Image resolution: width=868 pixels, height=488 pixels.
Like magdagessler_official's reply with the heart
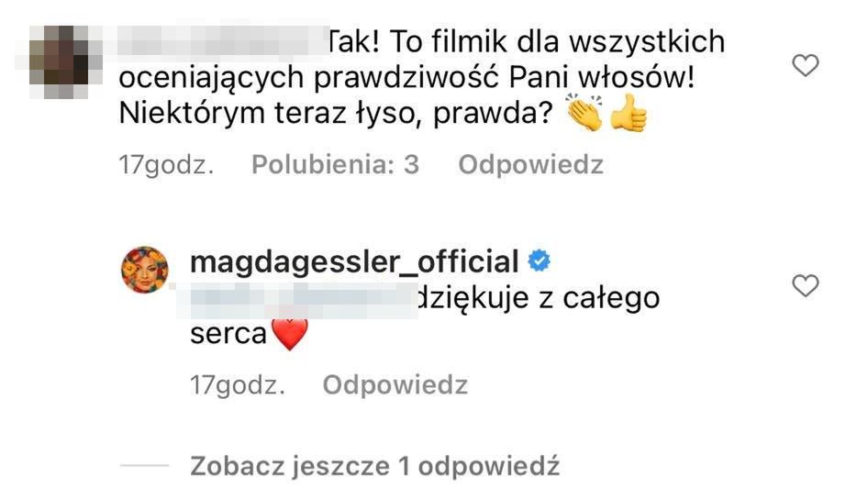(x=805, y=285)
